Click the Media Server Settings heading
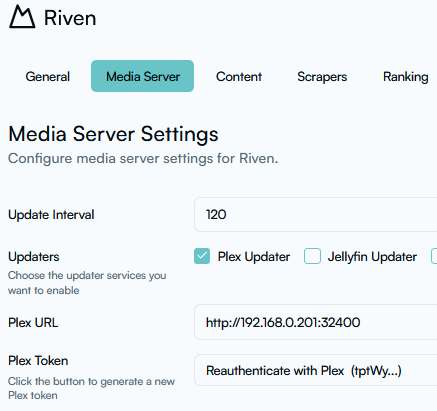437x411 pixels. 113,134
